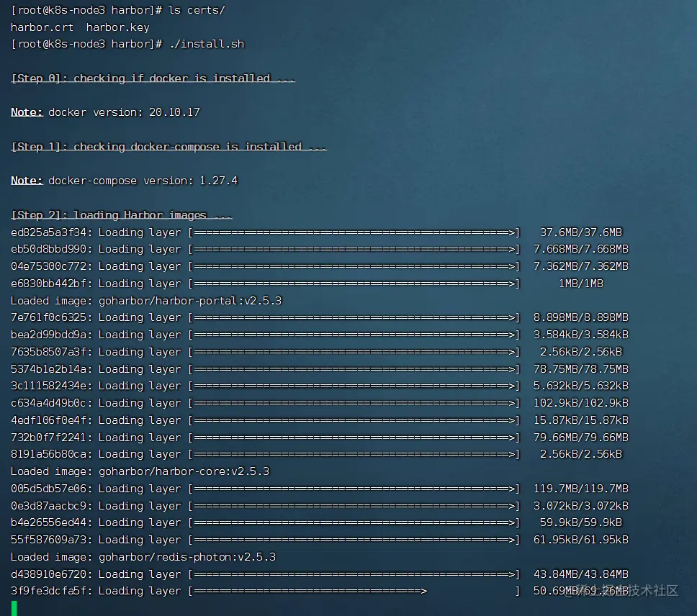The height and width of the screenshot is (616, 697).
Task: Click layer ID '005d5db57e06'
Action: point(48,489)
